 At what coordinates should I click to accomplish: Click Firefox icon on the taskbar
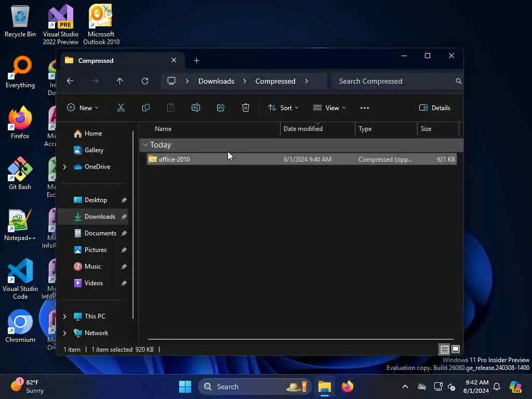coord(348,387)
